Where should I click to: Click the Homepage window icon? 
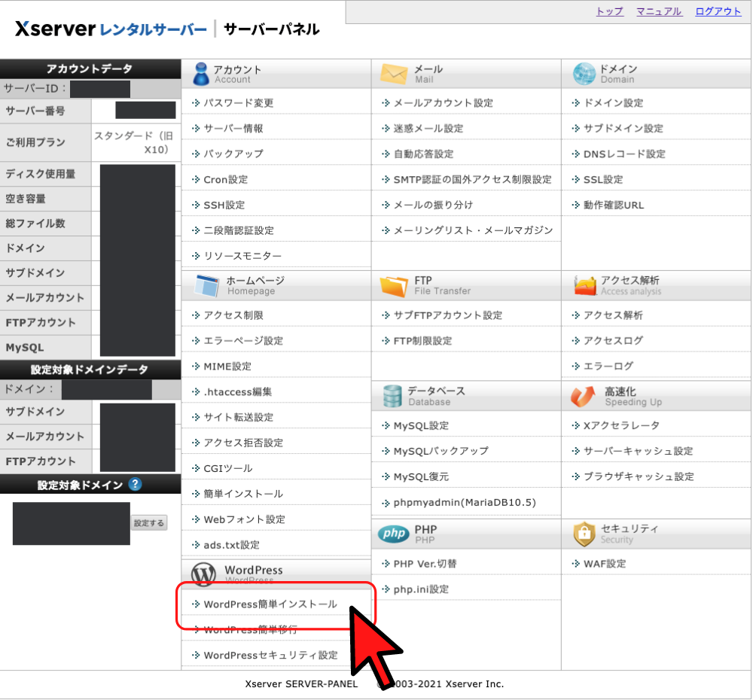[206, 285]
